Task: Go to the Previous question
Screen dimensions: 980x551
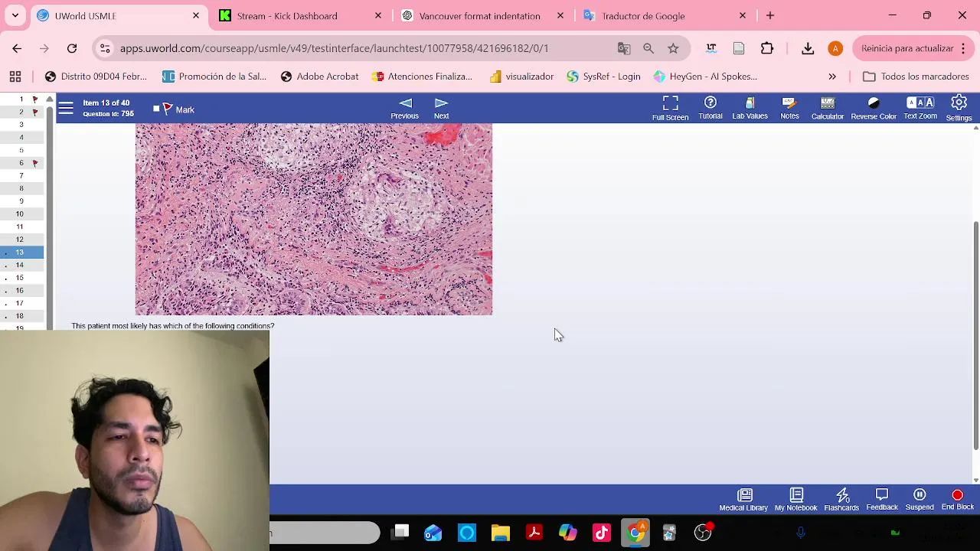Action: 405,109
